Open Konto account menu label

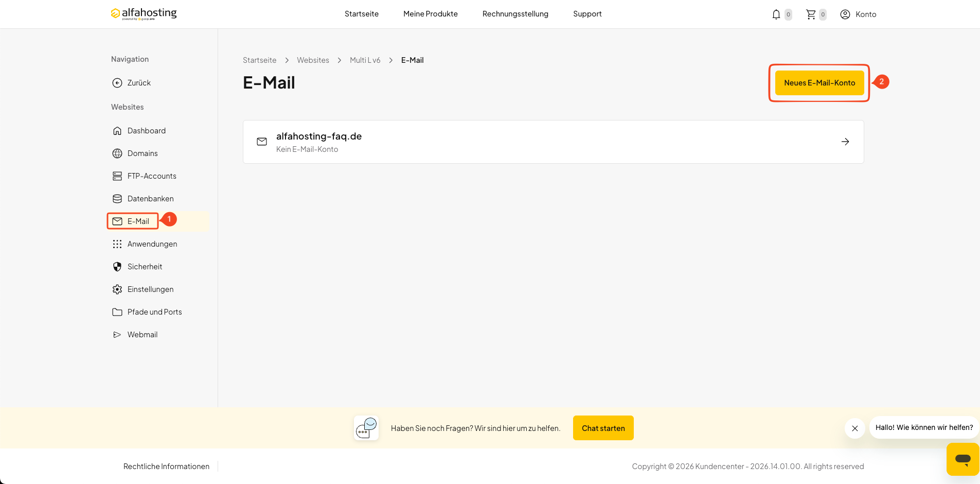(866, 14)
